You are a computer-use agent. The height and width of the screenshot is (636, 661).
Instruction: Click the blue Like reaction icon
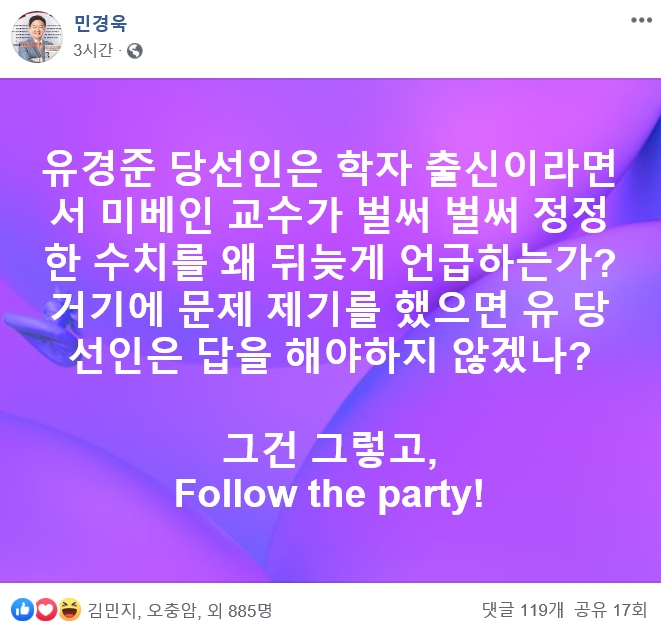(22, 609)
